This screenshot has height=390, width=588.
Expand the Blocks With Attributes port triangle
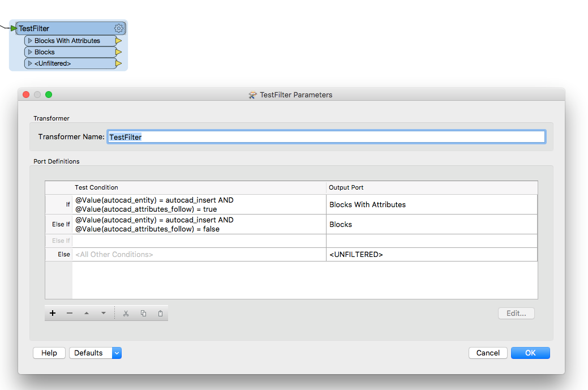[x=29, y=40]
